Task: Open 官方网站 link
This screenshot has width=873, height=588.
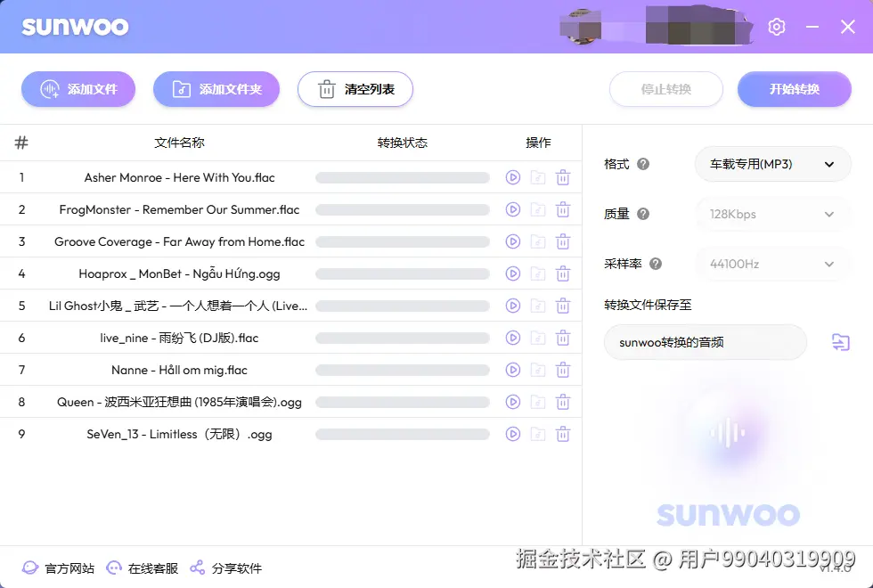Action: pos(59,568)
